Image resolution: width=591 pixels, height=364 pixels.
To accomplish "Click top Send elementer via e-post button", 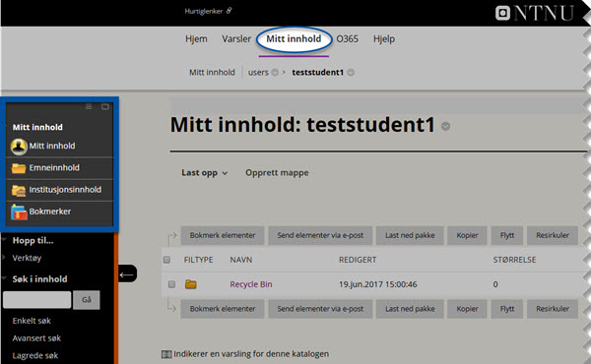I will [320, 235].
